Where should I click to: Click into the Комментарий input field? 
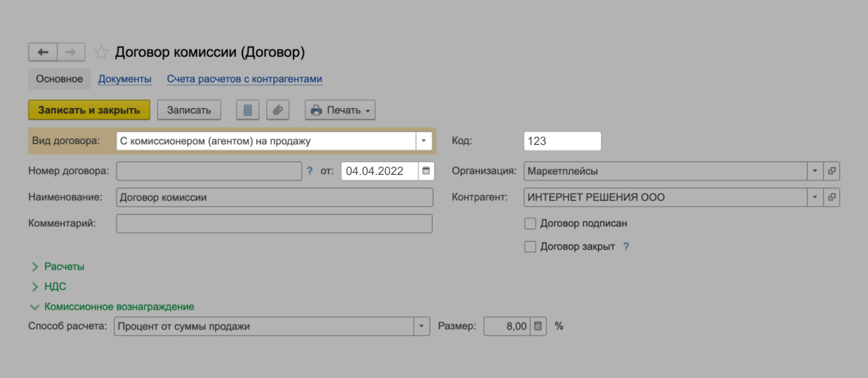[274, 223]
